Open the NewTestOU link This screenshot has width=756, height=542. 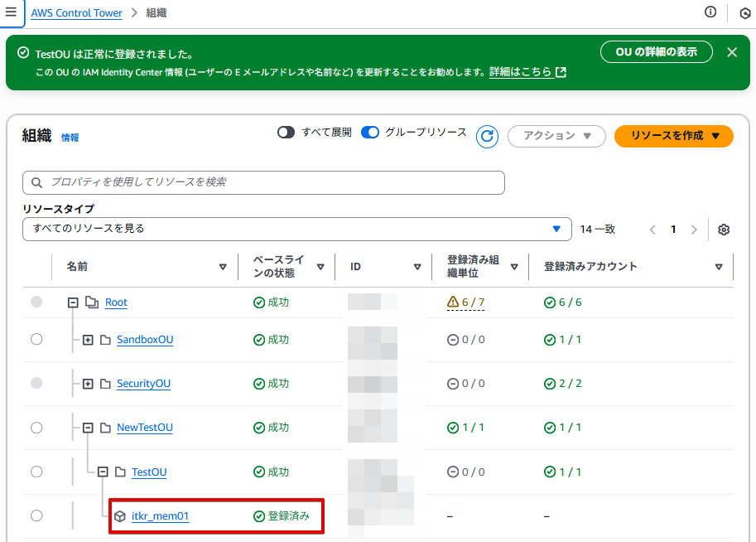145,428
